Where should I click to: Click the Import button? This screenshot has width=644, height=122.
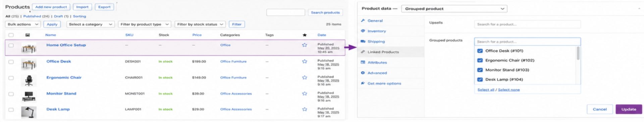point(82,7)
